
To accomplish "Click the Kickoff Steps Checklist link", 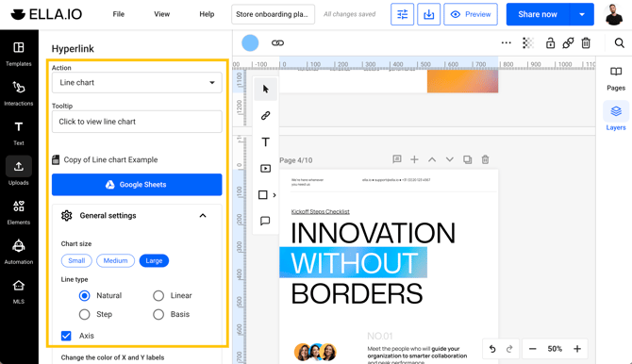I will pos(321,211).
